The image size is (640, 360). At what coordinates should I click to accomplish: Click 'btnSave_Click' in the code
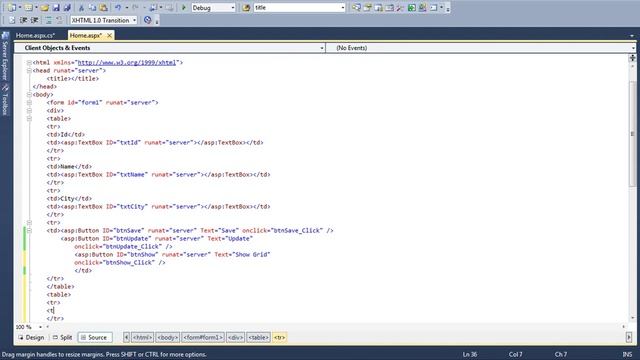coord(296,231)
